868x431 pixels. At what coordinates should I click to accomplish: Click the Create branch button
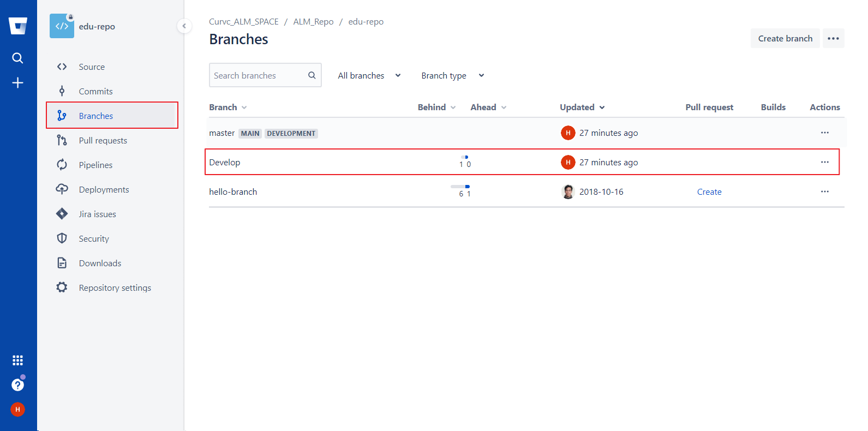pos(785,38)
